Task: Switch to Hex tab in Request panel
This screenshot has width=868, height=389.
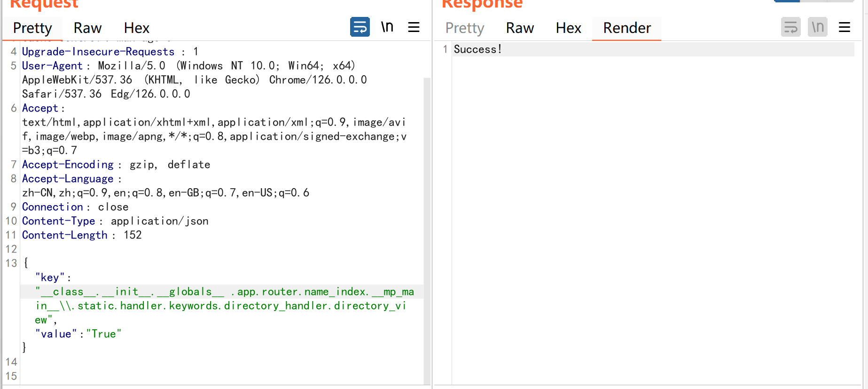Action: 137,28
